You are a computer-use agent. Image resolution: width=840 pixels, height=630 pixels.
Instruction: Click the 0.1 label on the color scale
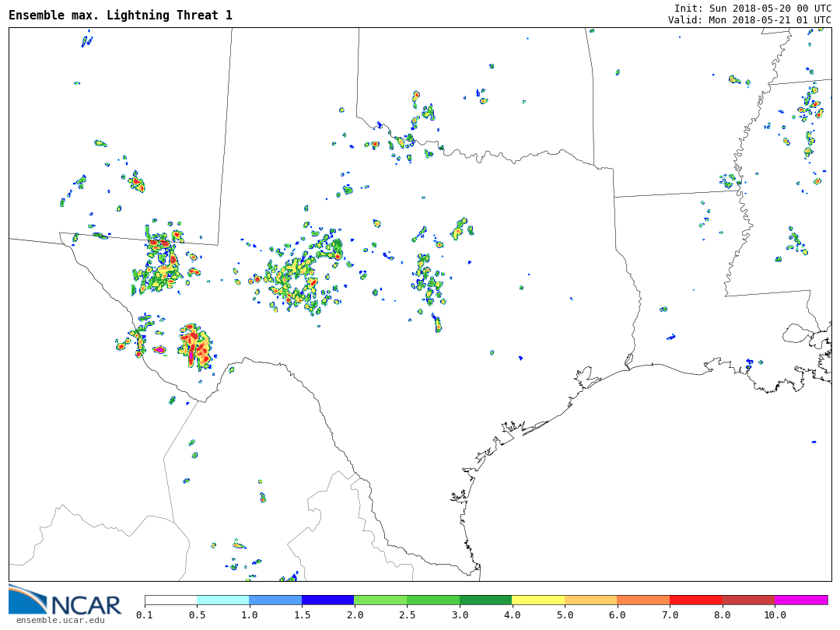click(145, 615)
